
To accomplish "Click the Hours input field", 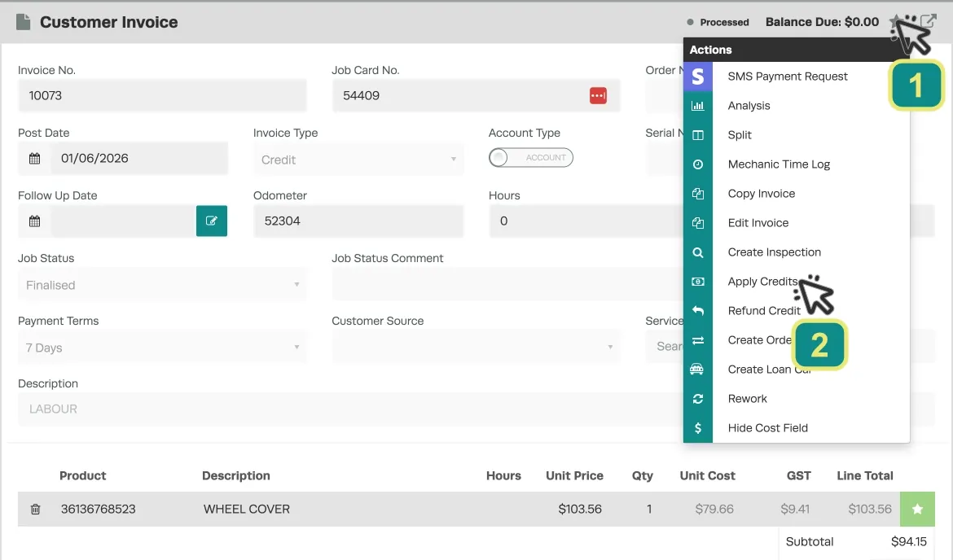I will [586, 221].
